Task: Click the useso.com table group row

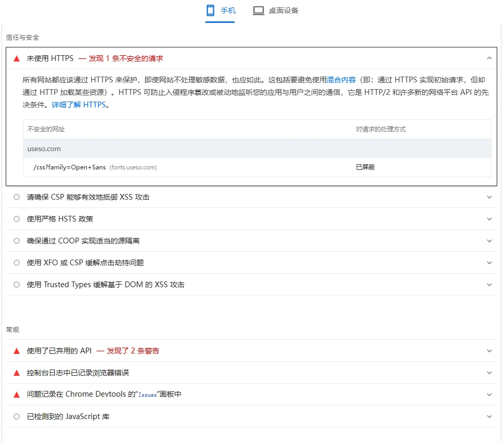Action: coord(44,149)
